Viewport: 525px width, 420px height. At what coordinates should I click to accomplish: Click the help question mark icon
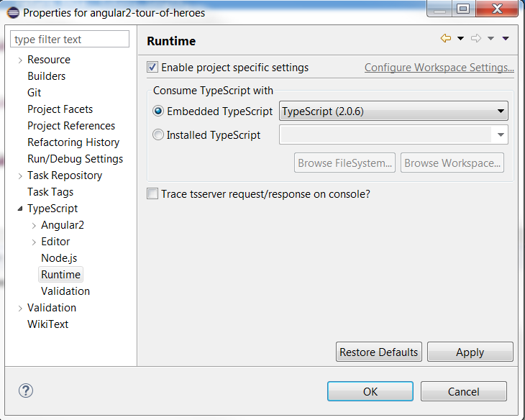[x=26, y=391]
